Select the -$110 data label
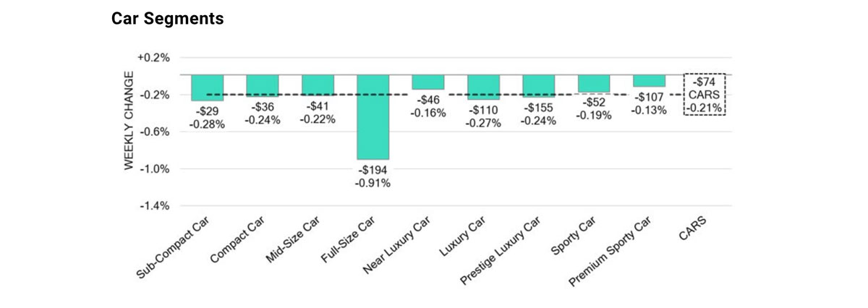Image resolution: width=868 pixels, height=308 pixels. point(483,111)
